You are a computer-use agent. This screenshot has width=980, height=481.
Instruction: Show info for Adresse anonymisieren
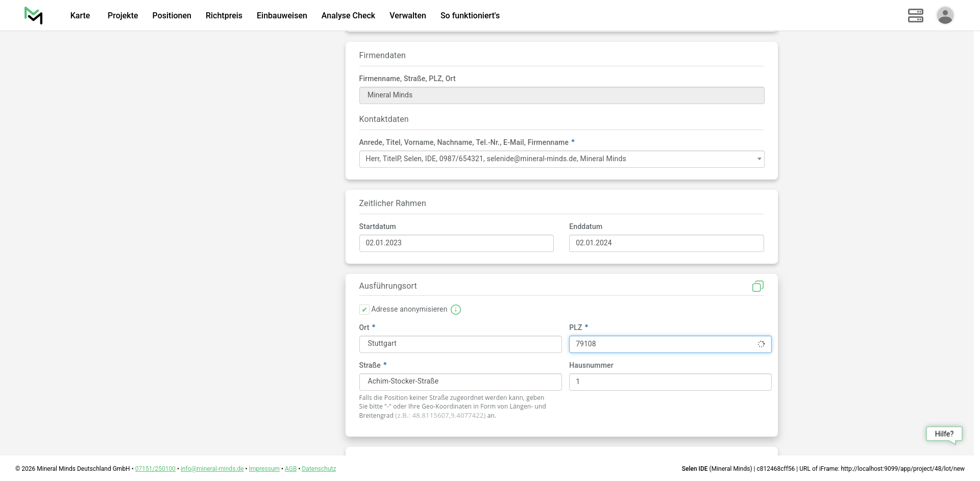[x=456, y=310]
